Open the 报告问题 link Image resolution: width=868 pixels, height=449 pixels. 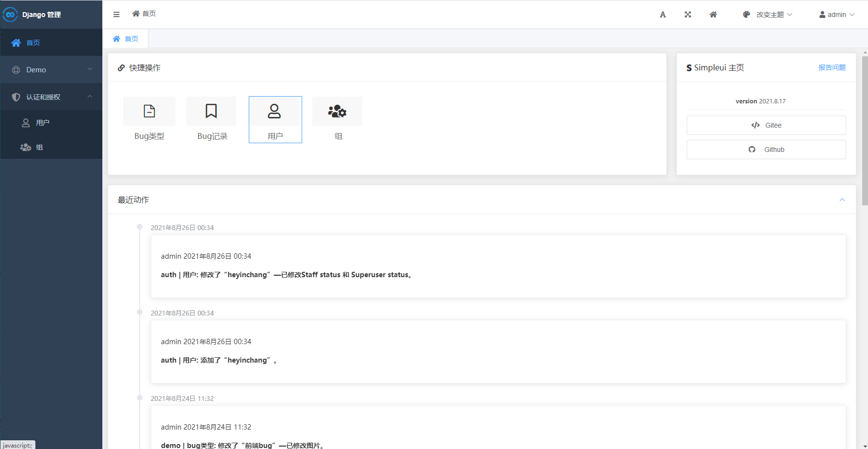tap(832, 67)
